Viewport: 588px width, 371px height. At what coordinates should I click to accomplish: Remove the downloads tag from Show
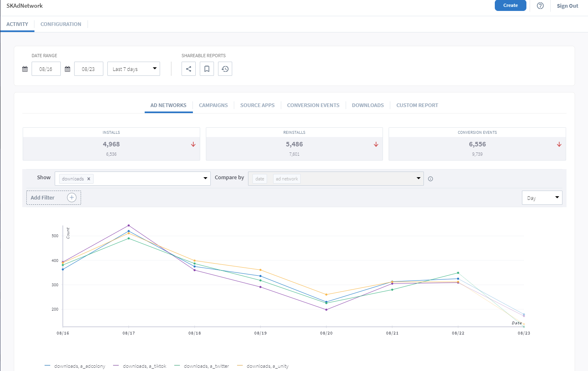click(89, 179)
